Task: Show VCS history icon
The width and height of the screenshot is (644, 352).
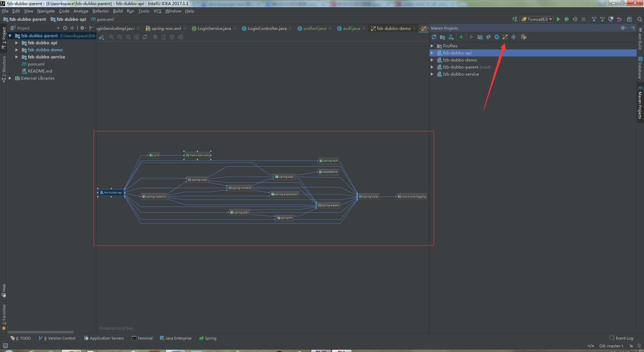Action: (611, 19)
